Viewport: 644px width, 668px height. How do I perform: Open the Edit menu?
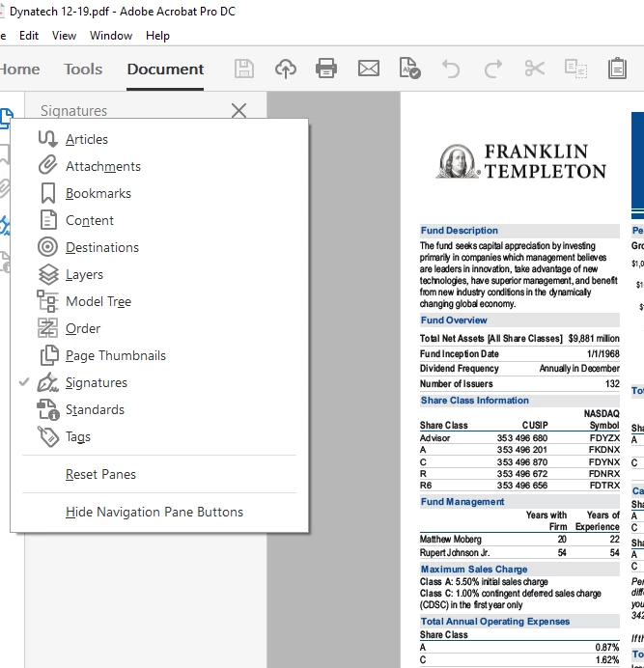[x=29, y=36]
